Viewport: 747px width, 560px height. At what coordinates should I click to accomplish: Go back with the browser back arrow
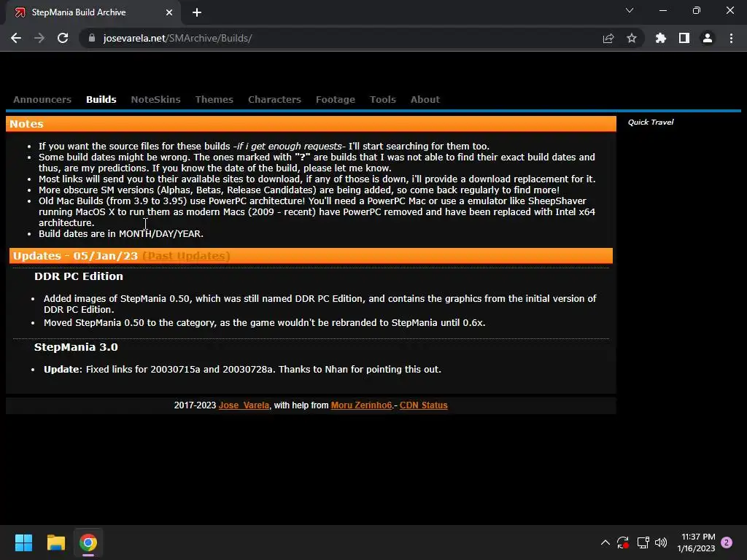coord(16,38)
